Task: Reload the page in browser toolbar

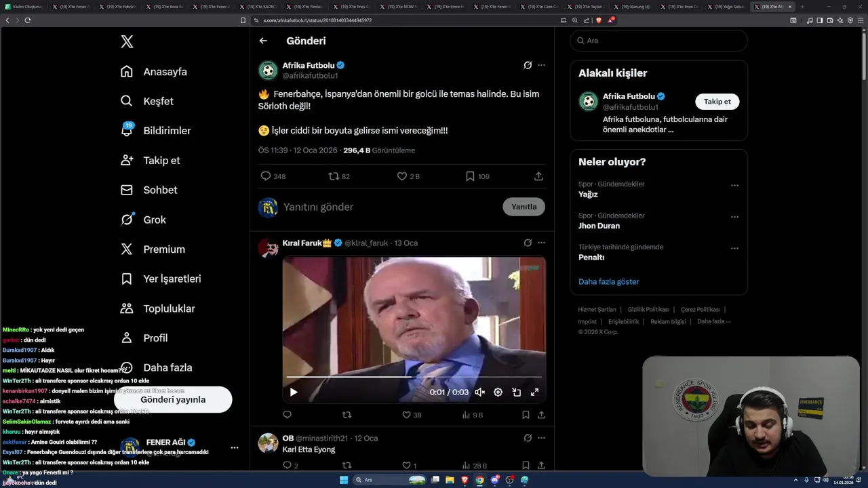Action: (x=28, y=20)
